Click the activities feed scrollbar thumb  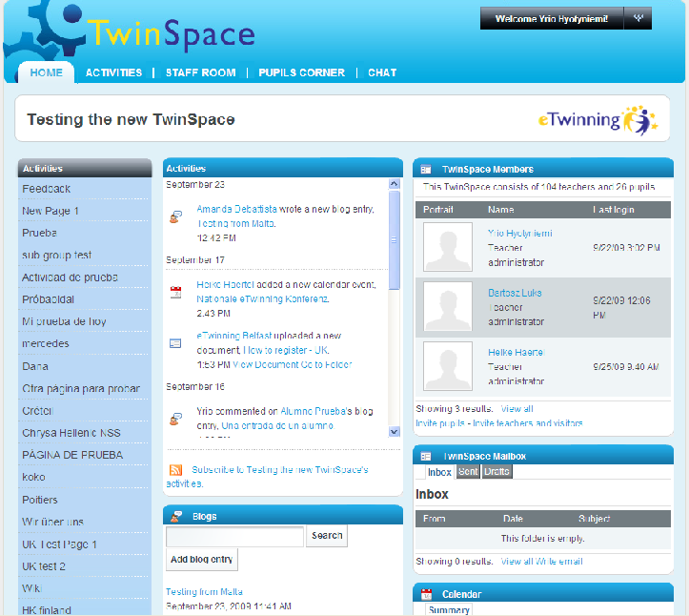coord(395,240)
